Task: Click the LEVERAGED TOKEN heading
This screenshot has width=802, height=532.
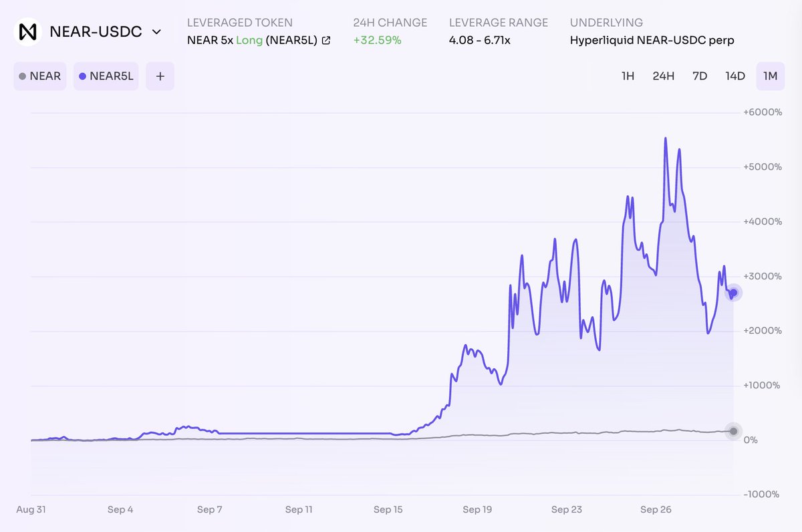Action: click(x=240, y=23)
